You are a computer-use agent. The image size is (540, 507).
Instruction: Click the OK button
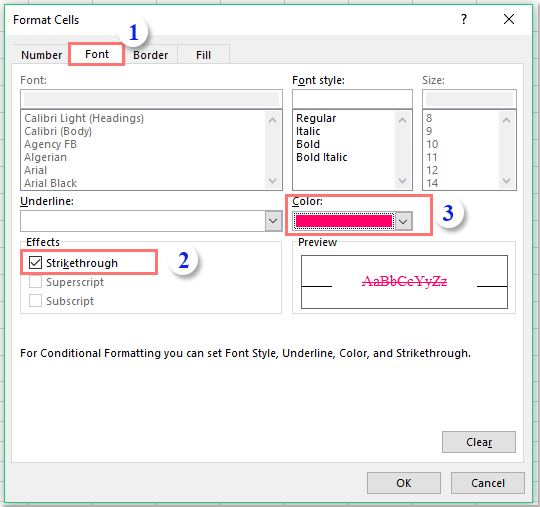pos(404,483)
